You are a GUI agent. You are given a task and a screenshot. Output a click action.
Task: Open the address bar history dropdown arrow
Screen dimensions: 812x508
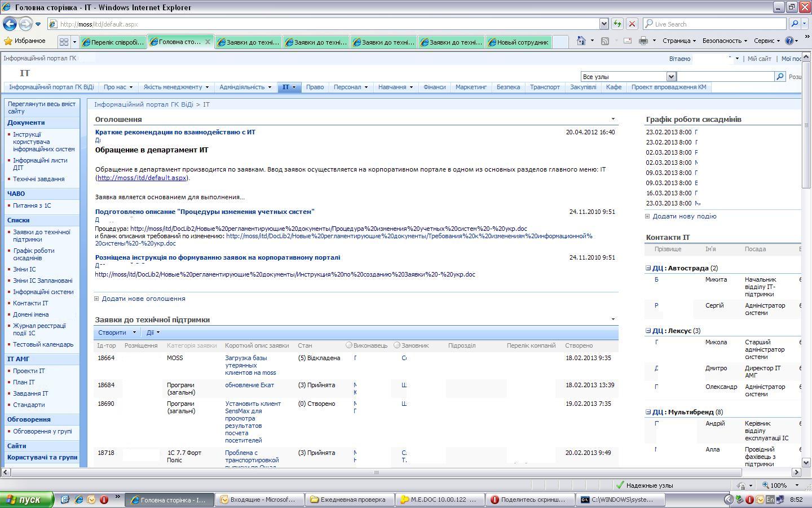604,24
